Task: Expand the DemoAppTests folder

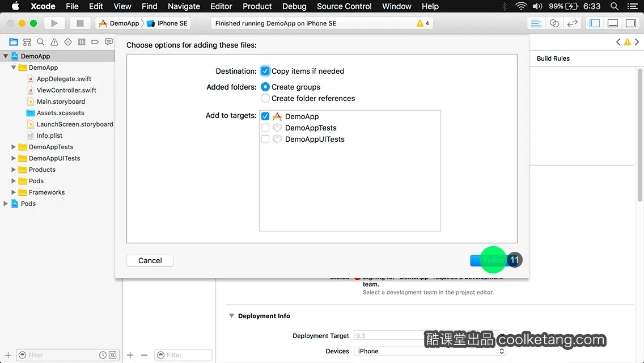Action: point(14,147)
